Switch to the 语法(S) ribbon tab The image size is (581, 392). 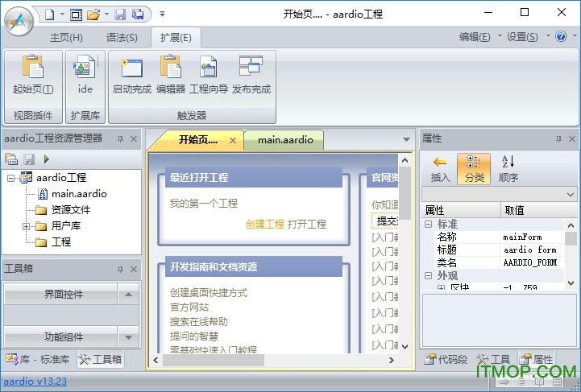pos(122,37)
